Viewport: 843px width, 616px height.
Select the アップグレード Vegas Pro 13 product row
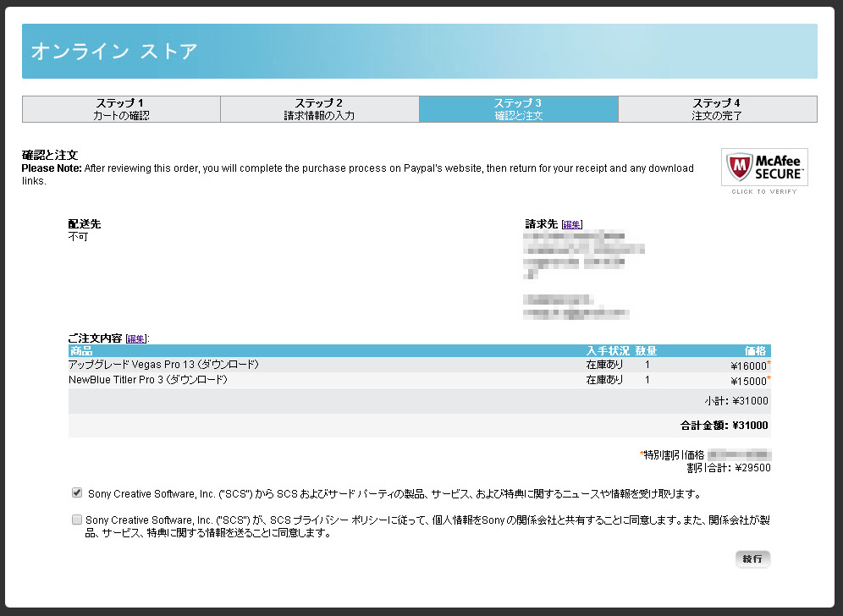coord(419,365)
